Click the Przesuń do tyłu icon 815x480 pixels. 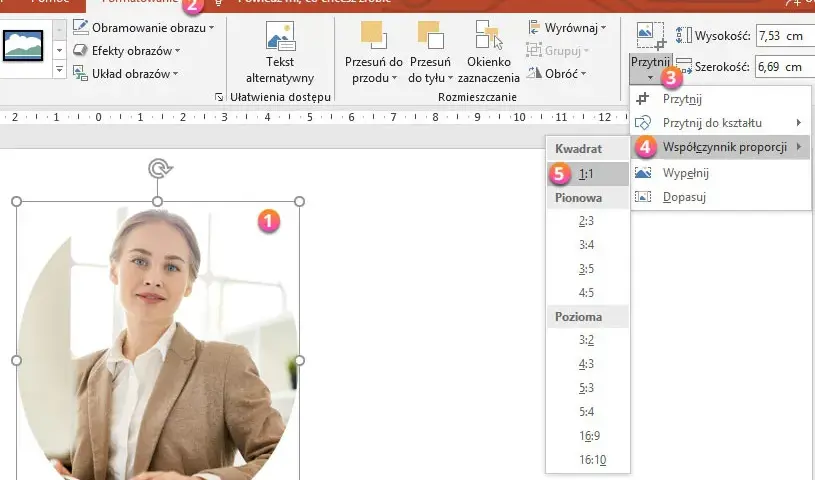click(x=430, y=35)
